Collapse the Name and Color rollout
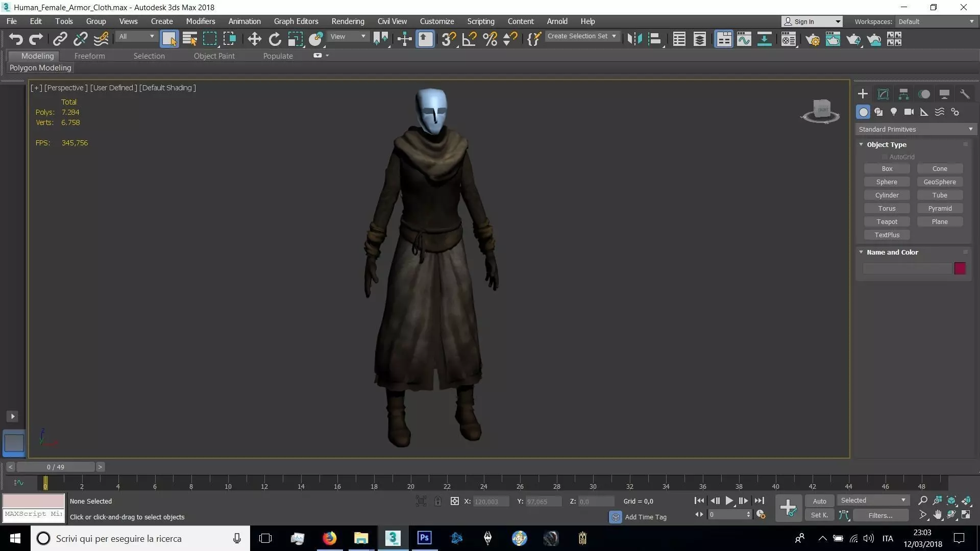This screenshot has height=551, width=980. tap(861, 253)
